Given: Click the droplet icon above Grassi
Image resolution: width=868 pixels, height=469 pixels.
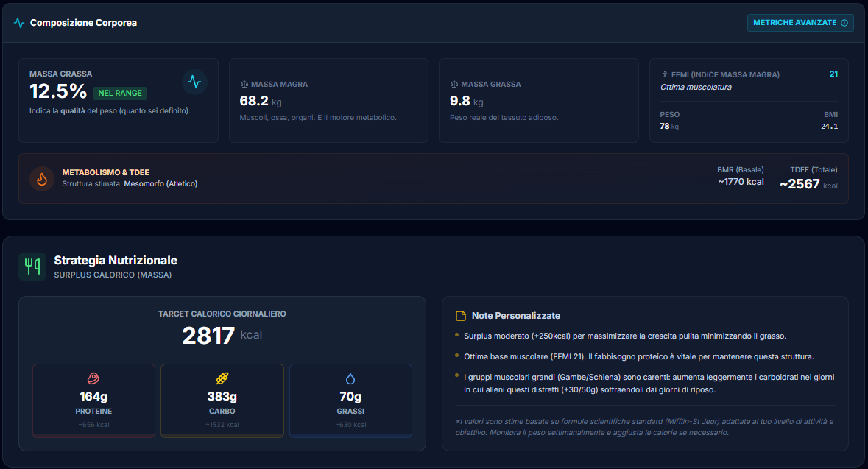Looking at the screenshot, I should pos(350,378).
